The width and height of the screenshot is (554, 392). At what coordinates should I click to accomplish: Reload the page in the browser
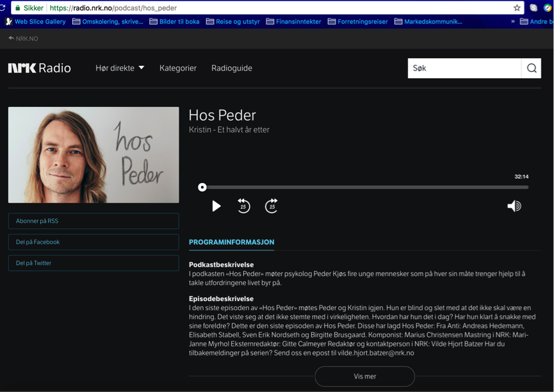coord(3,8)
